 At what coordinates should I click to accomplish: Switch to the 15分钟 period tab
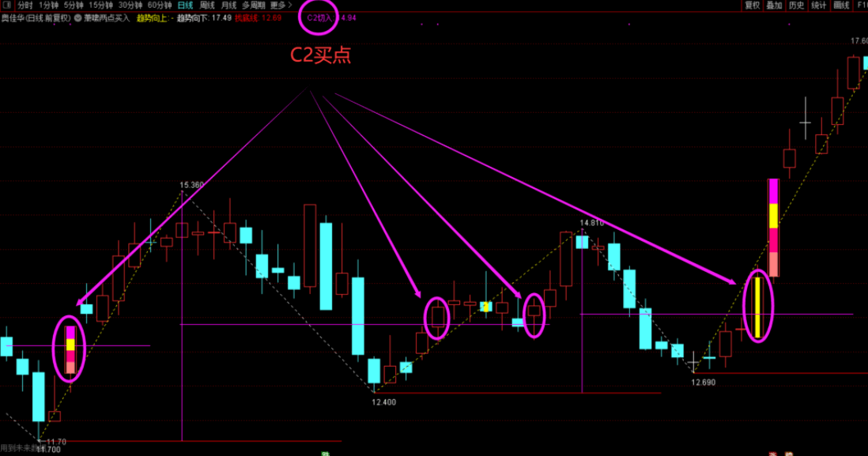100,6
